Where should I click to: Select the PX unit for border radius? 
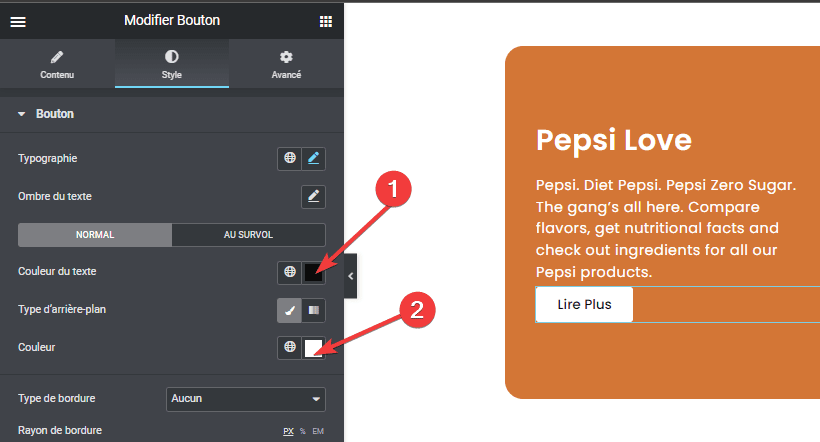coord(288,432)
